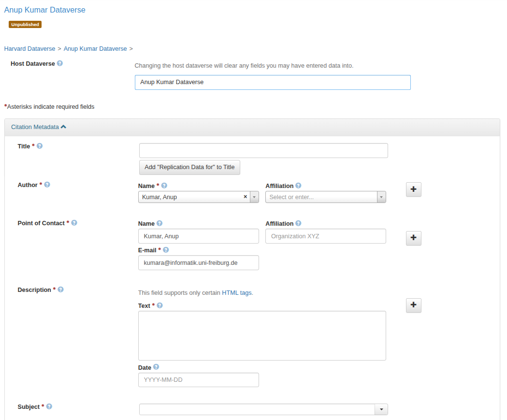
Task: Open the Host Dataverse help tooltip
Action: 59,63
